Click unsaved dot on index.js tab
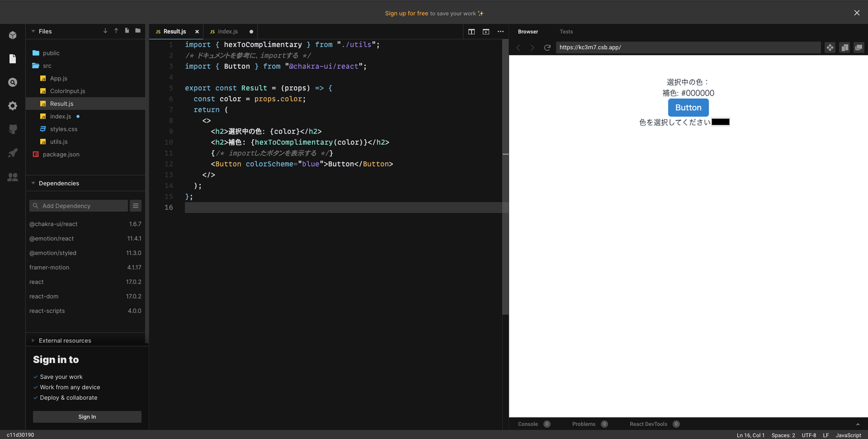 coord(251,31)
